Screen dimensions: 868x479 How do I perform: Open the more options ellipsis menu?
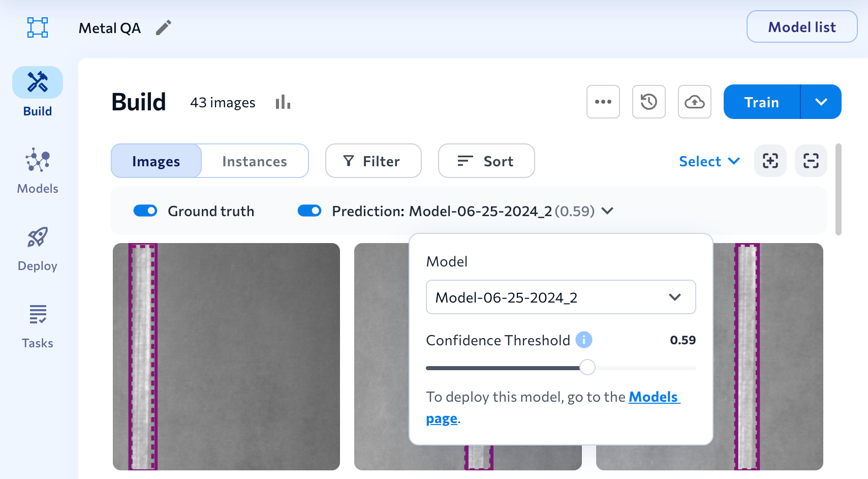click(x=603, y=102)
